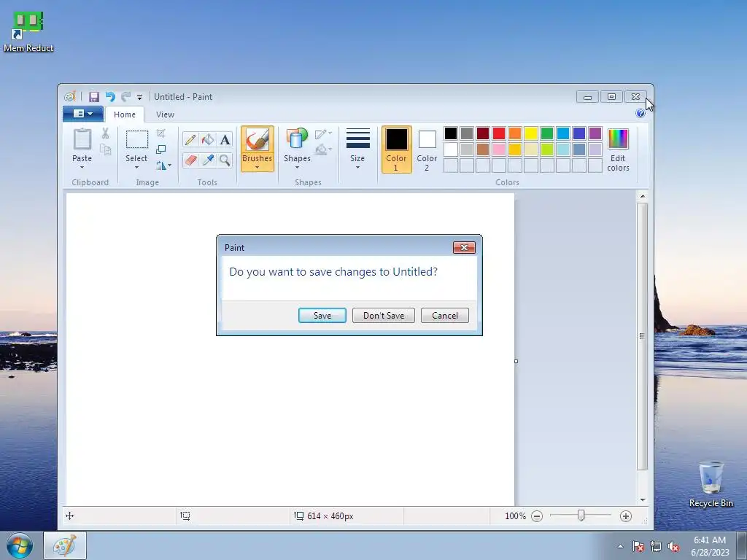Click the vertical scrollbar down arrow

[x=643, y=500]
